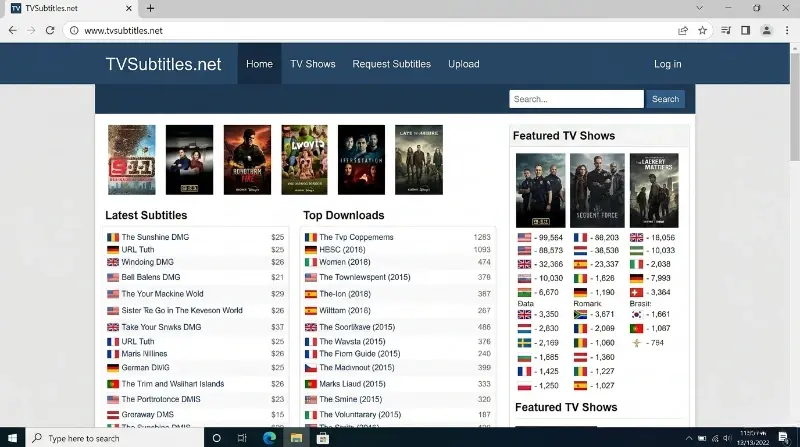The image size is (800, 447).
Task: Open the TV Shows nav tab
Action: [x=313, y=64]
